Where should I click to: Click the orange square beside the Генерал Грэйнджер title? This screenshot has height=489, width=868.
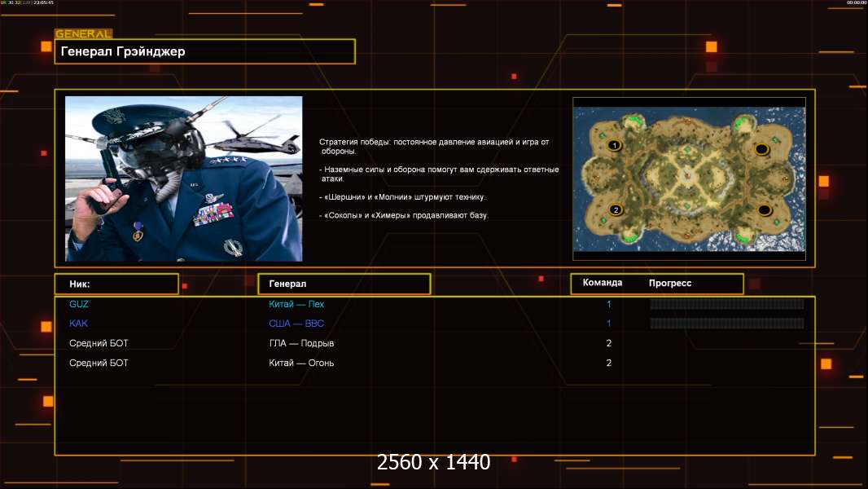46,46
